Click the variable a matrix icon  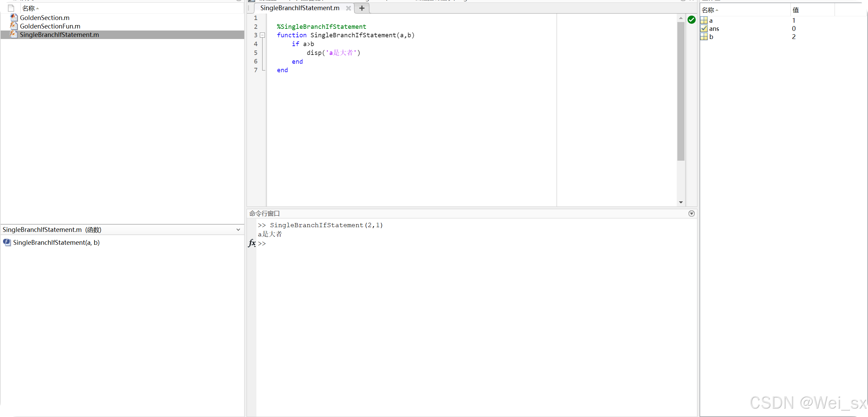704,20
